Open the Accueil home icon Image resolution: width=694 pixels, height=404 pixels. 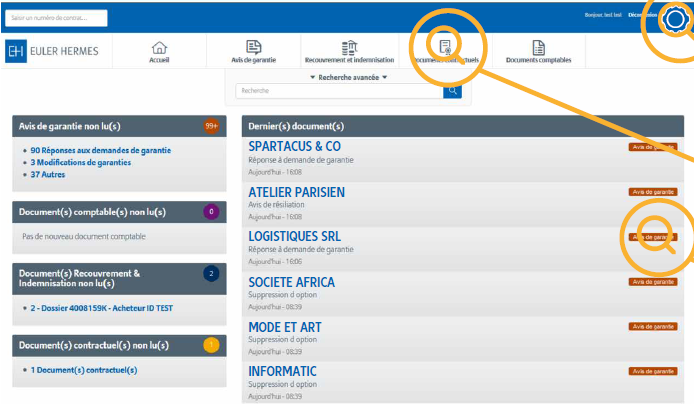159,47
